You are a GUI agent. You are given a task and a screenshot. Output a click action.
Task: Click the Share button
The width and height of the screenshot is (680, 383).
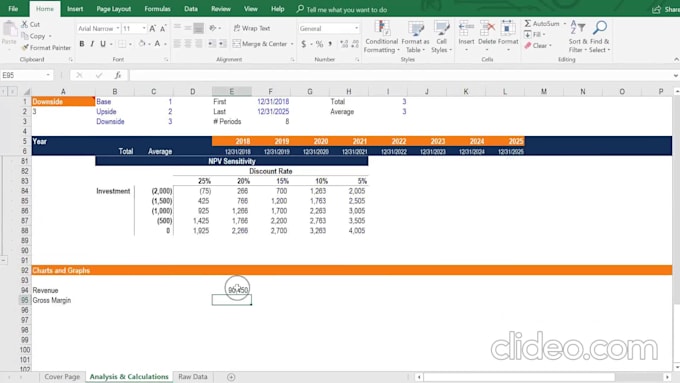tap(666, 9)
